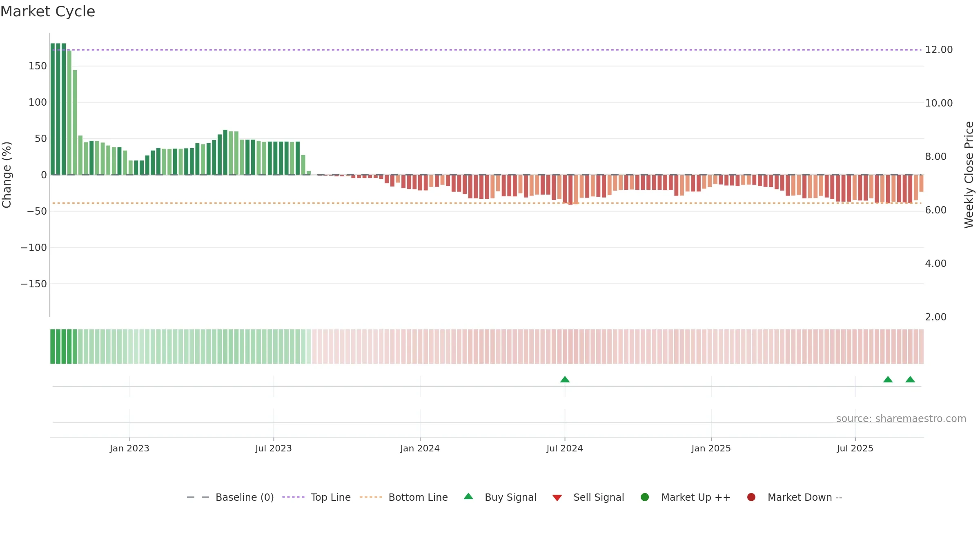Toggle the Top Line legend entry
980x551 pixels.
[316, 497]
